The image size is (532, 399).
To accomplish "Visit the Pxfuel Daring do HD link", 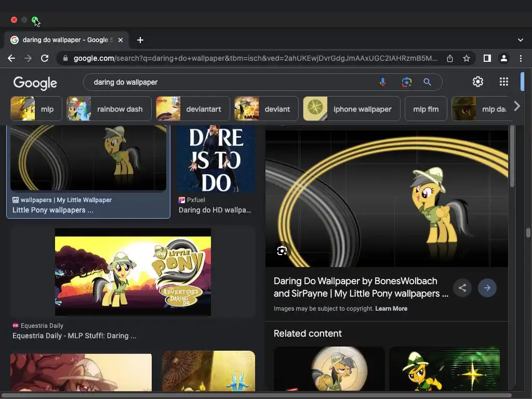I will click(215, 210).
